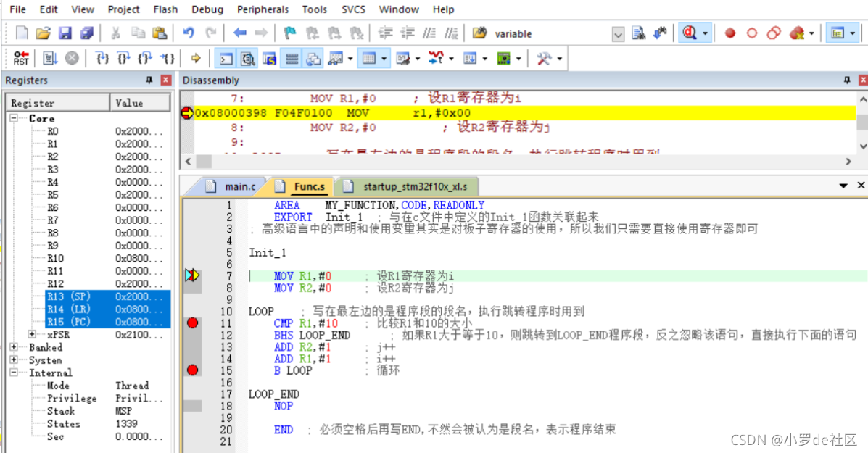This screenshot has width=868, height=453.
Task: Close the Registers panel
Action: coord(165,80)
